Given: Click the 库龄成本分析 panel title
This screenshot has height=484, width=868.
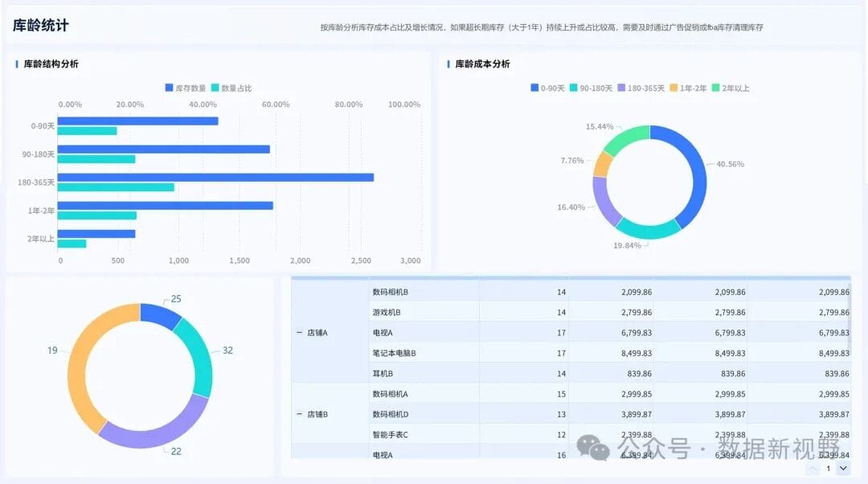Looking at the screenshot, I should [483, 64].
